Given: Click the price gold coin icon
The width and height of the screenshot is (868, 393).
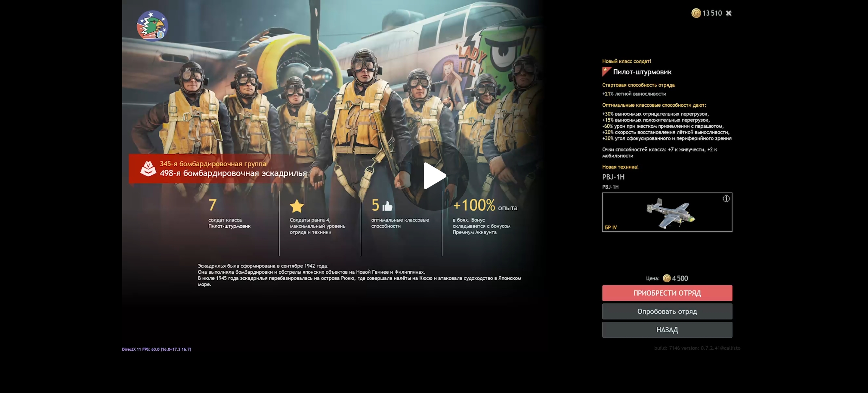Looking at the screenshot, I should (x=667, y=278).
